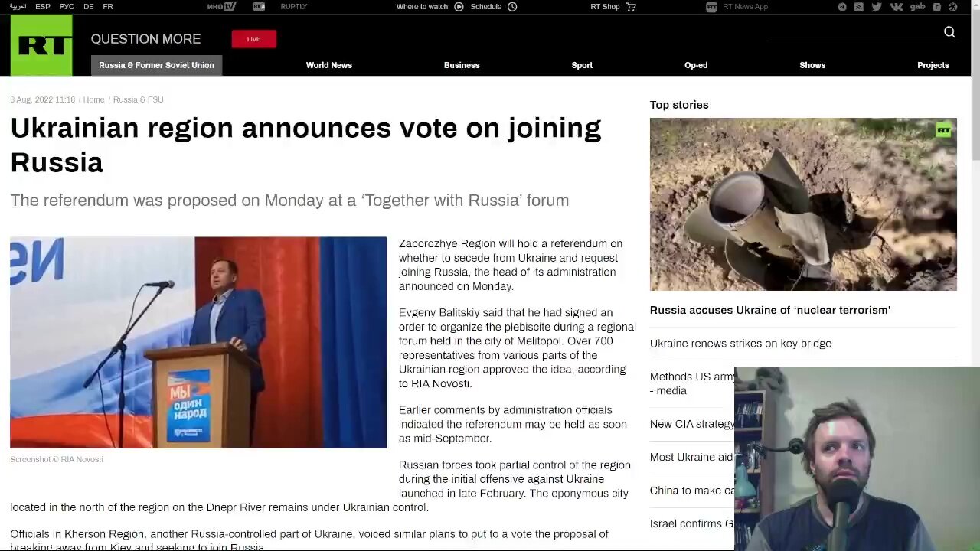Switch to the DE language edition

(x=89, y=7)
